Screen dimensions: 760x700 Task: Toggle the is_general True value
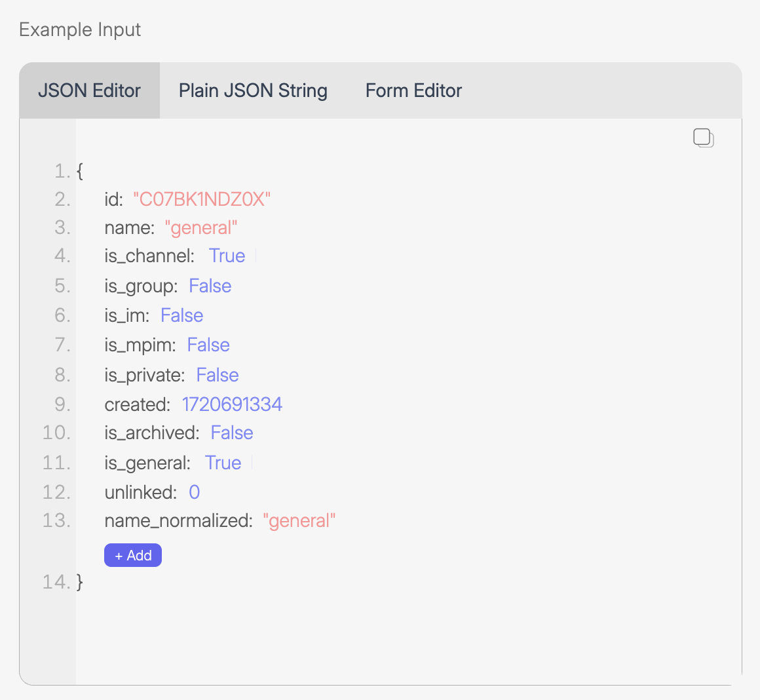223,463
